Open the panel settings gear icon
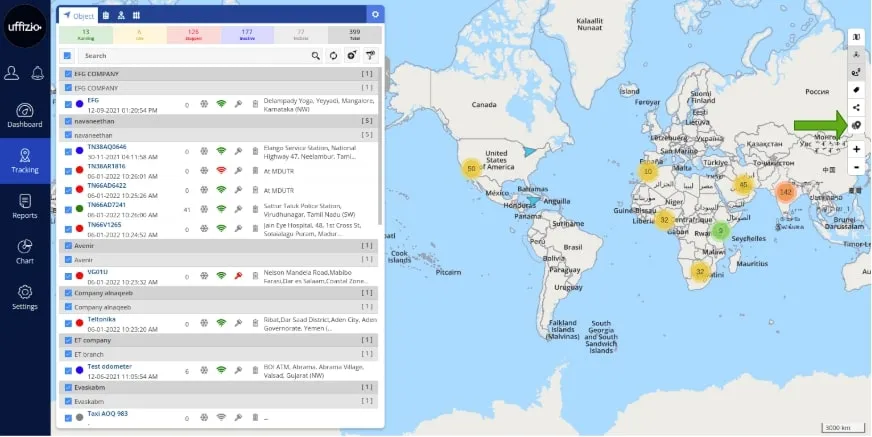This screenshot has height=437, width=872. [375, 15]
